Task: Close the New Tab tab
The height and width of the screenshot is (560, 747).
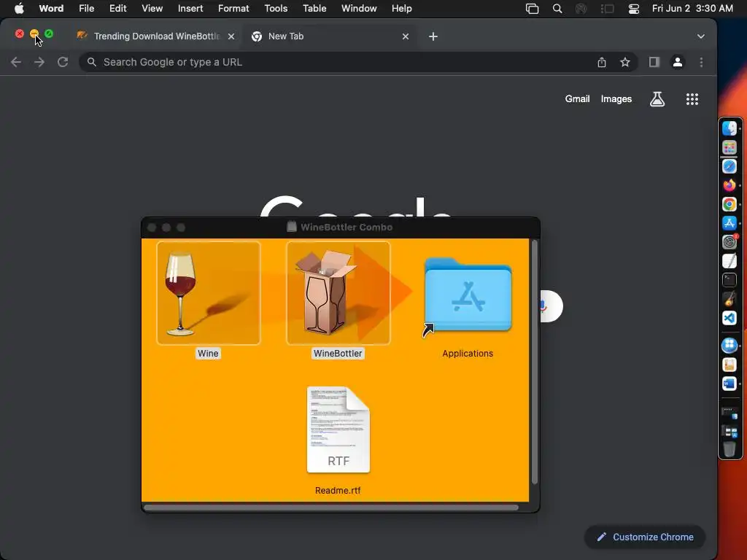Action: [x=406, y=36]
